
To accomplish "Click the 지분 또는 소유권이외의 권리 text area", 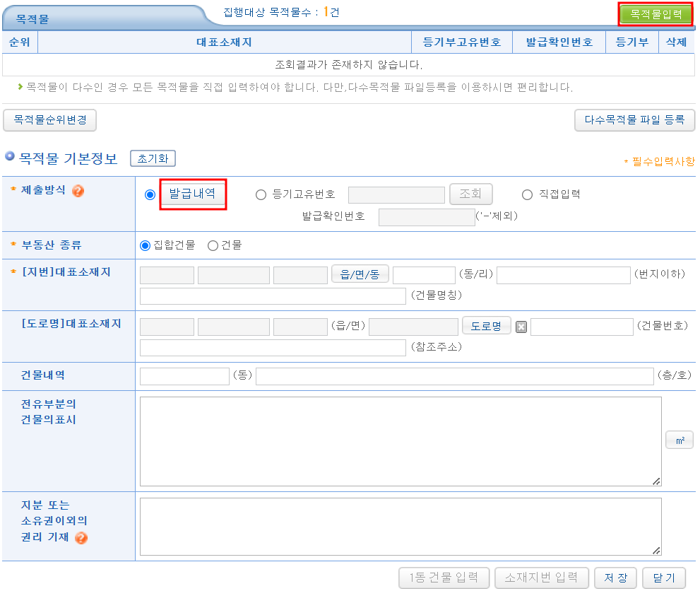I will coord(401,527).
